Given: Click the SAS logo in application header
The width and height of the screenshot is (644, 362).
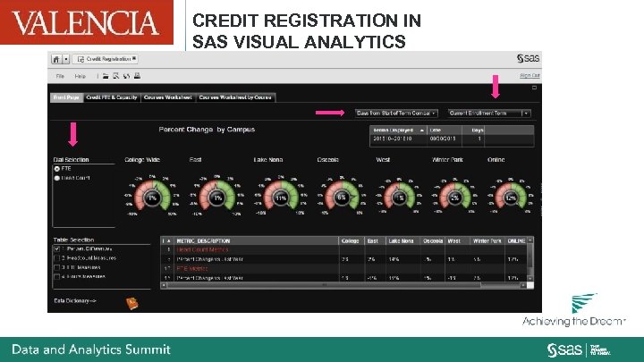Looking at the screenshot, I should pyautogui.click(x=529, y=58).
